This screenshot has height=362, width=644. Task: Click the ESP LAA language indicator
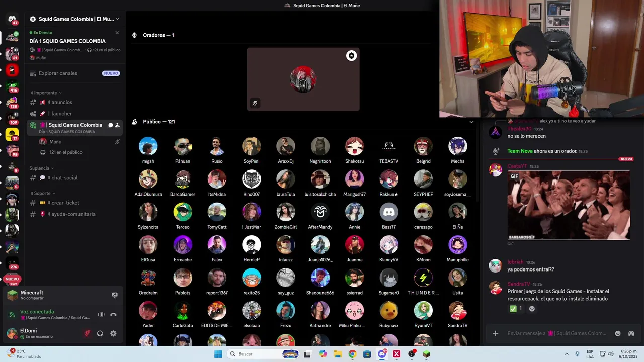[590, 354]
